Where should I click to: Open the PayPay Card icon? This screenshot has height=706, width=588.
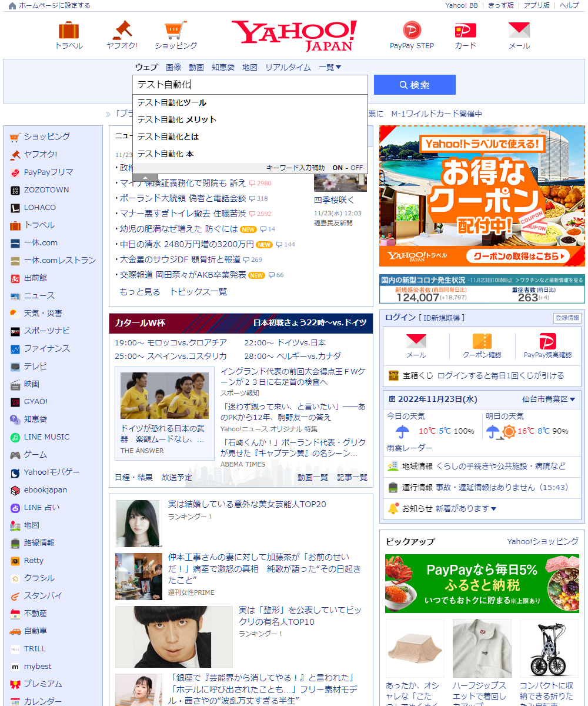tap(465, 30)
